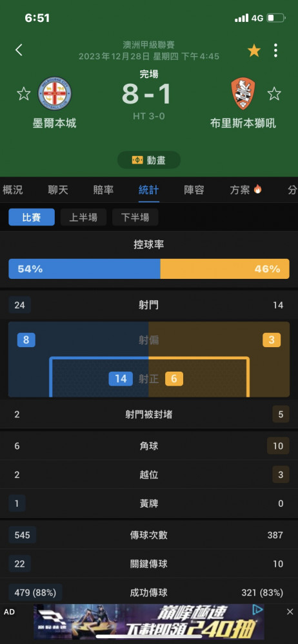
Task: Select the 下半場 second half filter
Action: [x=135, y=217]
